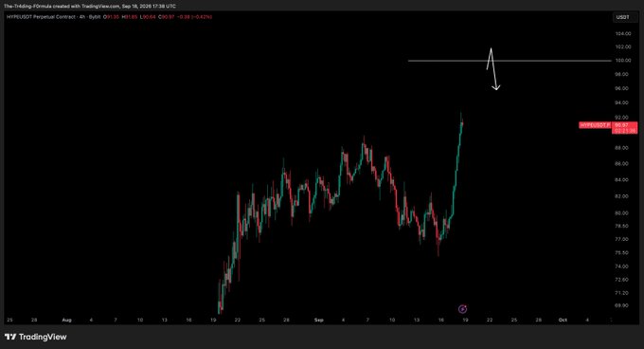This screenshot has width=644, height=349.
Task: Click the 100.00 price axis label
Action: [622, 61]
